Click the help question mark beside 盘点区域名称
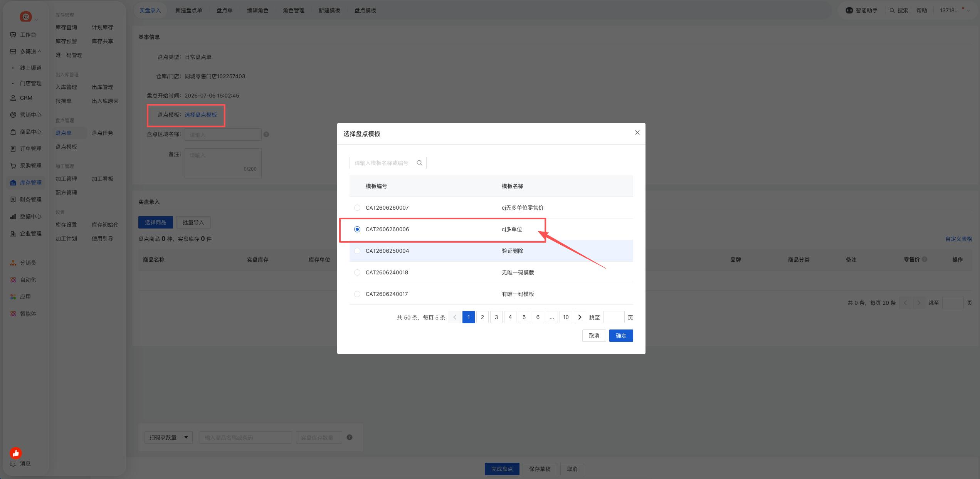The image size is (980, 479). point(266,134)
